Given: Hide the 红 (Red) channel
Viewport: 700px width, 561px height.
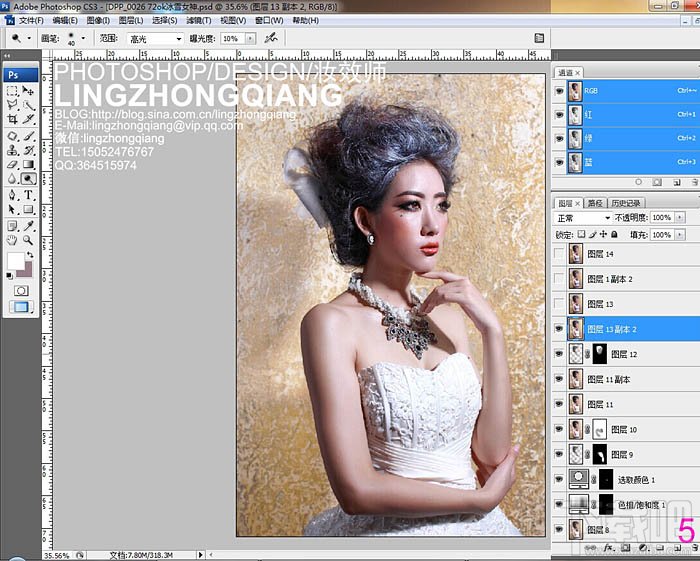Looking at the screenshot, I should tap(559, 115).
